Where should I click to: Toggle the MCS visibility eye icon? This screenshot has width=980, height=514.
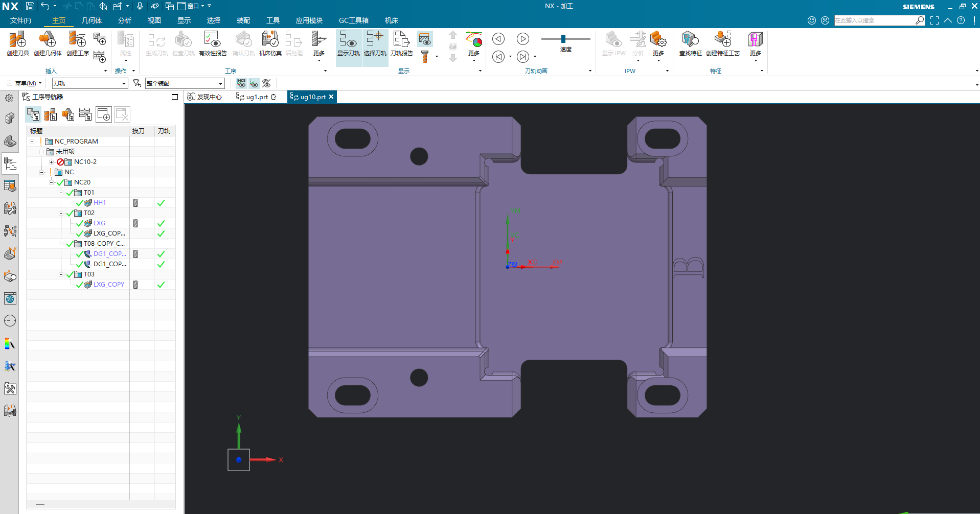[242, 83]
